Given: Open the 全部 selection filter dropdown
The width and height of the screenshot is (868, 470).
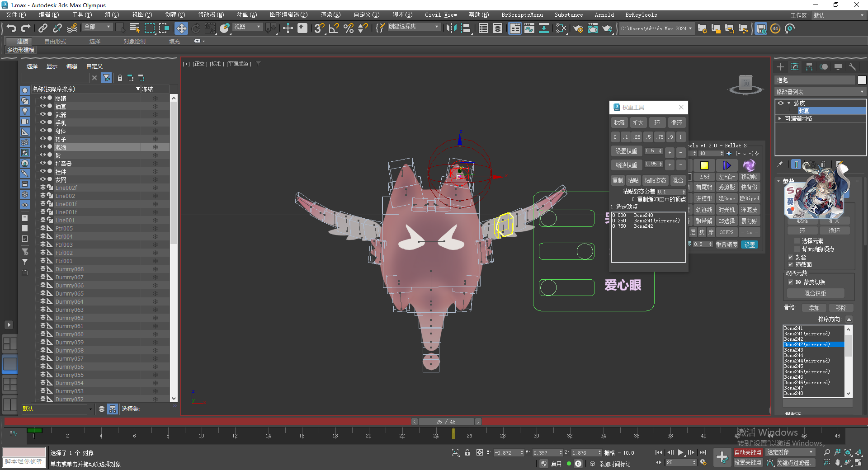Looking at the screenshot, I should click(x=97, y=27).
